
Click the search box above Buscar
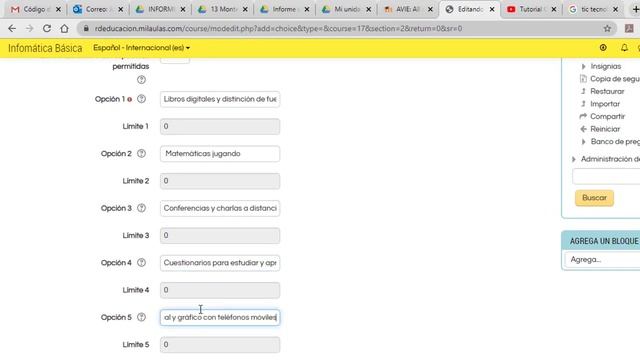(x=606, y=177)
